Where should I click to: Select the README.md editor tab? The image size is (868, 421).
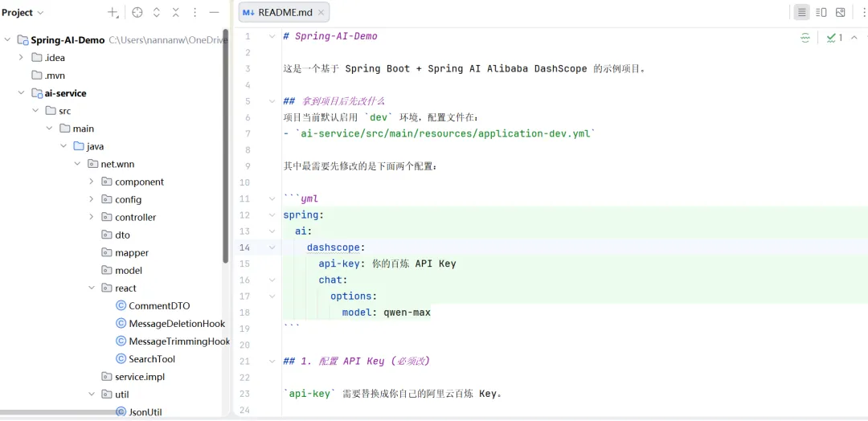tap(285, 13)
